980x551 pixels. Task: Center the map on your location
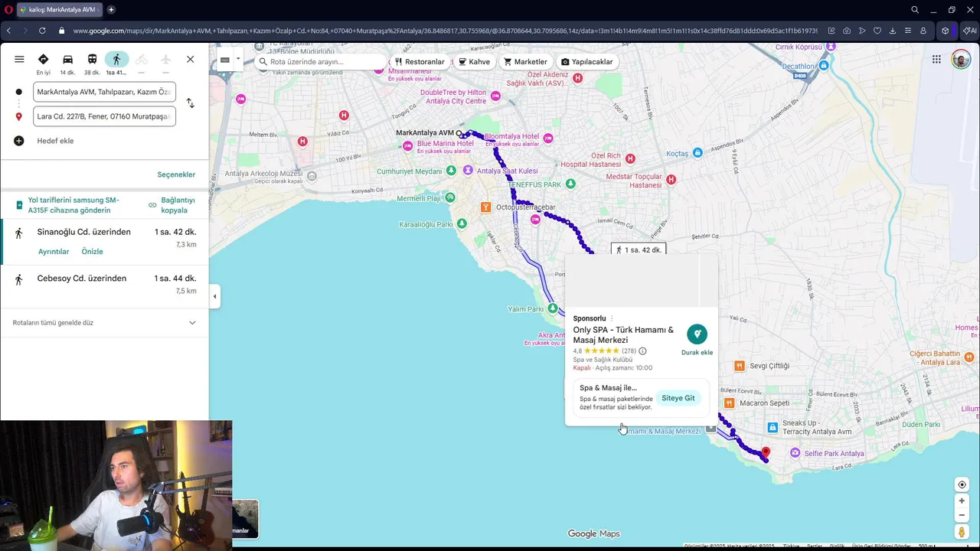click(x=962, y=484)
